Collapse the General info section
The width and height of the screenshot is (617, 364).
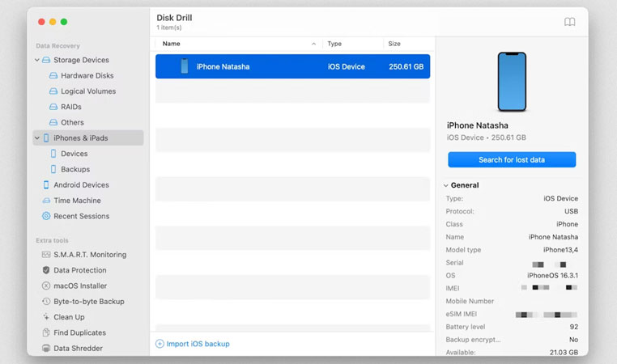click(x=446, y=185)
